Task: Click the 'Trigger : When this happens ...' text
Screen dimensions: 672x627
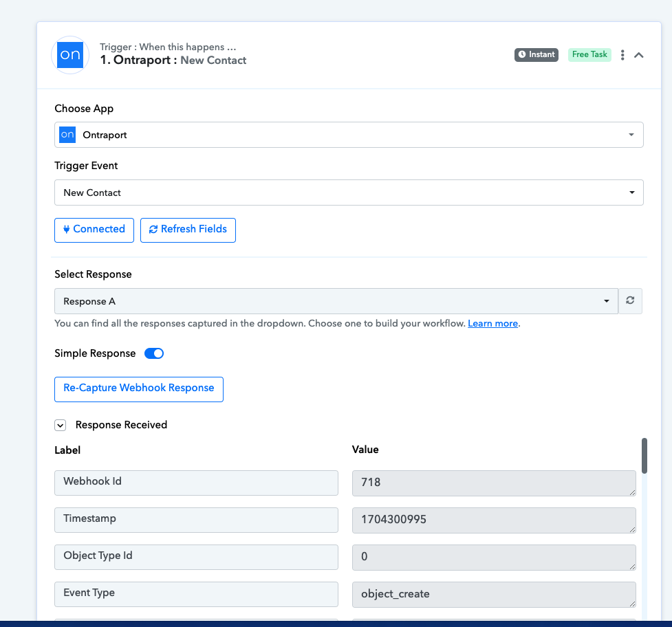Action: 168,47
